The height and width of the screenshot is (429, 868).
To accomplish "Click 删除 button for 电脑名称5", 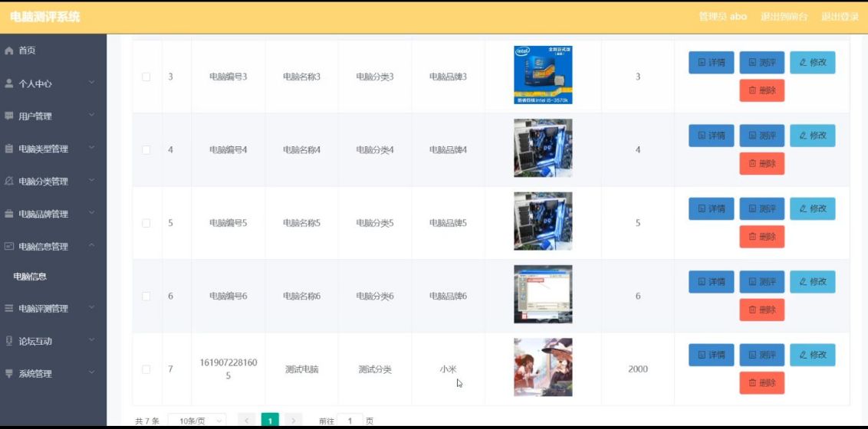I will [761, 237].
